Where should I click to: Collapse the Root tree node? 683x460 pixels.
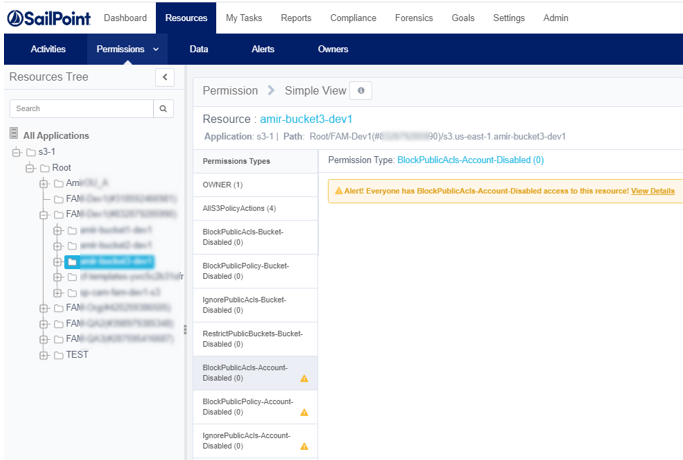pos(30,168)
